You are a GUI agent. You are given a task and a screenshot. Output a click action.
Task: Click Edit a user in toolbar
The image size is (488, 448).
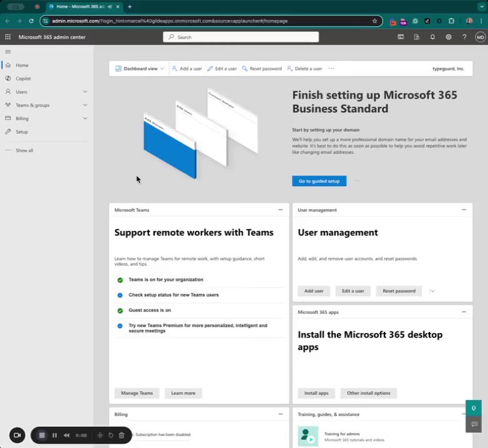click(222, 69)
